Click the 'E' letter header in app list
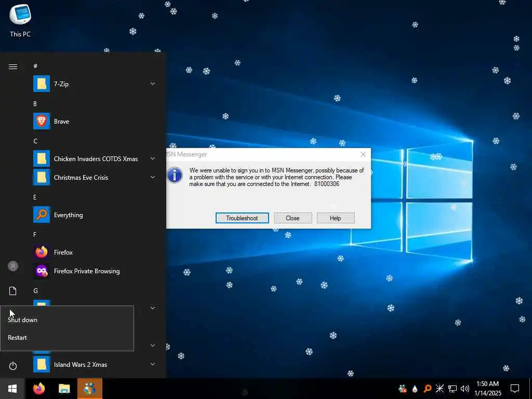Viewport: 532px width, 399px height. [x=35, y=197]
